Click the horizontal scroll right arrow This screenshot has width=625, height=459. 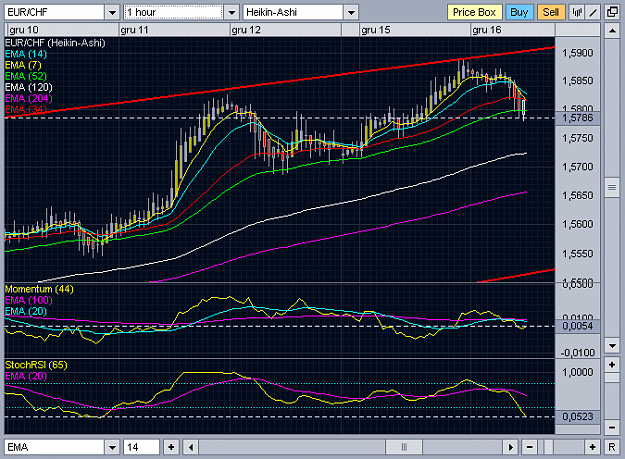coord(510,447)
